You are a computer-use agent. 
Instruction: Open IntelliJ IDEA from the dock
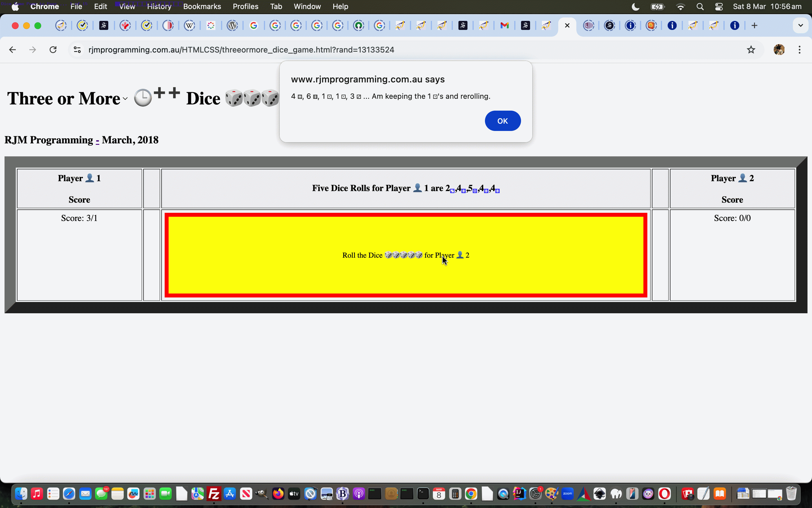coord(519,494)
